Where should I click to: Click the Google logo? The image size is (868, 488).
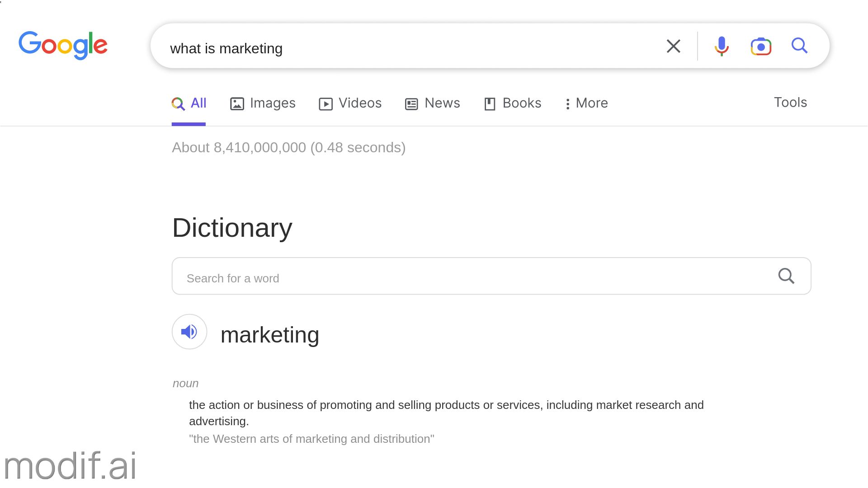(63, 45)
